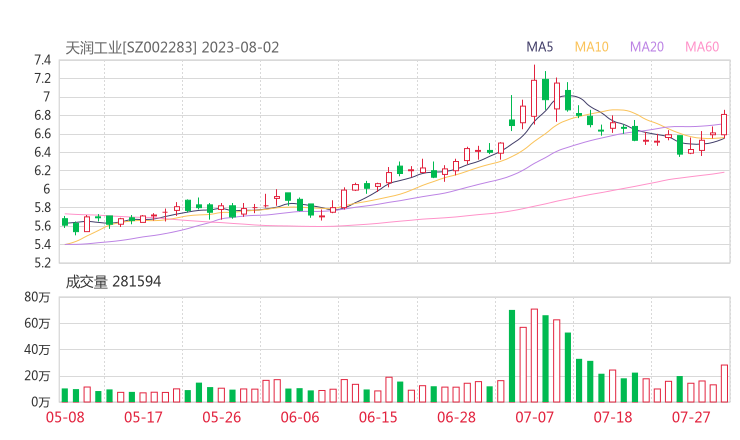The image size is (740, 440).
Task: Select the 06-15 date axis label
Action: [x=378, y=417]
